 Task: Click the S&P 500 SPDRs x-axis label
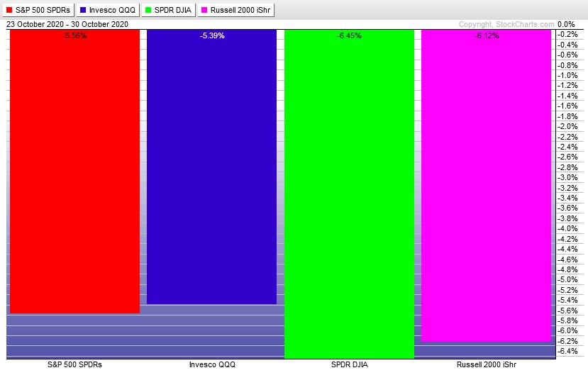pyautogui.click(x=74, y=364)
